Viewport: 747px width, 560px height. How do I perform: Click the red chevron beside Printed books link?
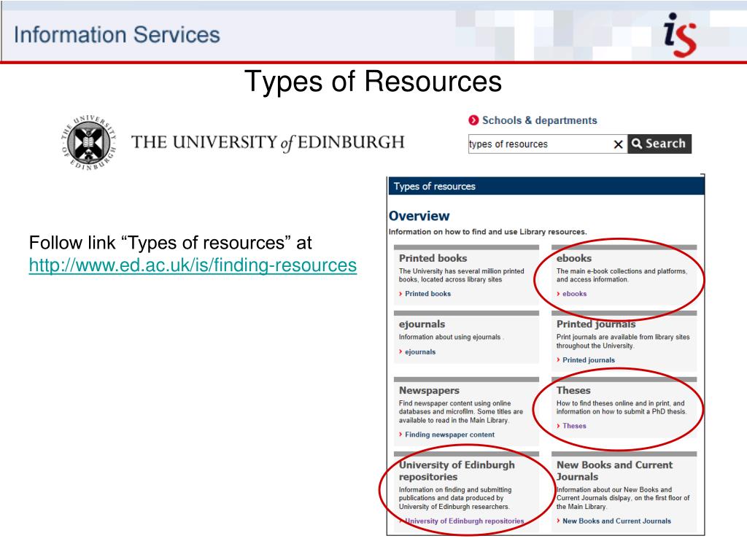tap(400, 294)
